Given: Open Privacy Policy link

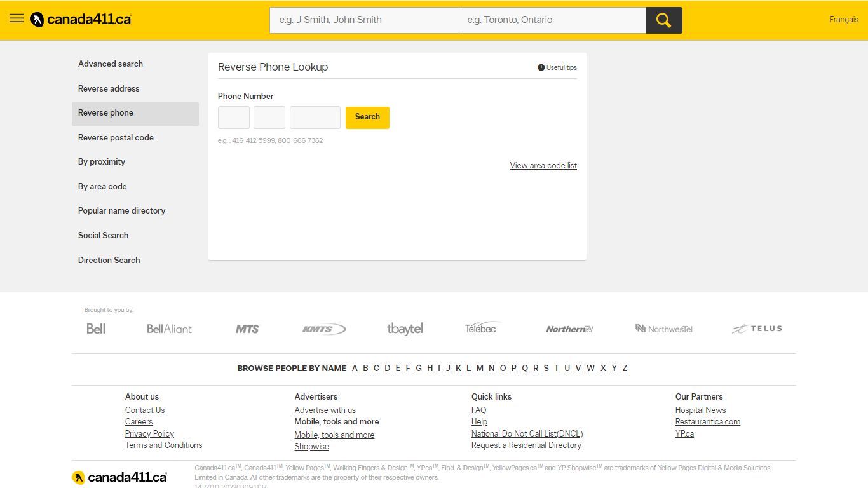Looking at the screenshot, I should 149,434.
